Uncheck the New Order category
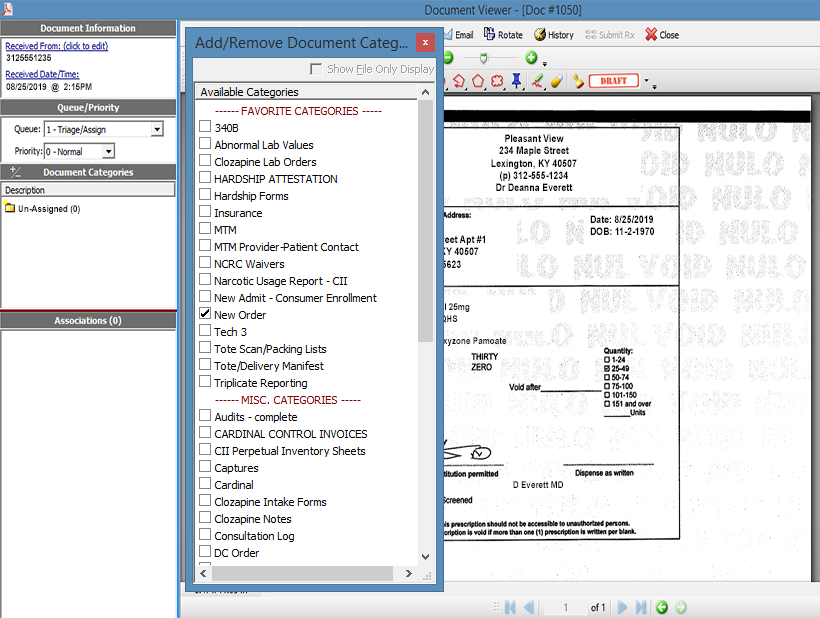 [205, 315]
